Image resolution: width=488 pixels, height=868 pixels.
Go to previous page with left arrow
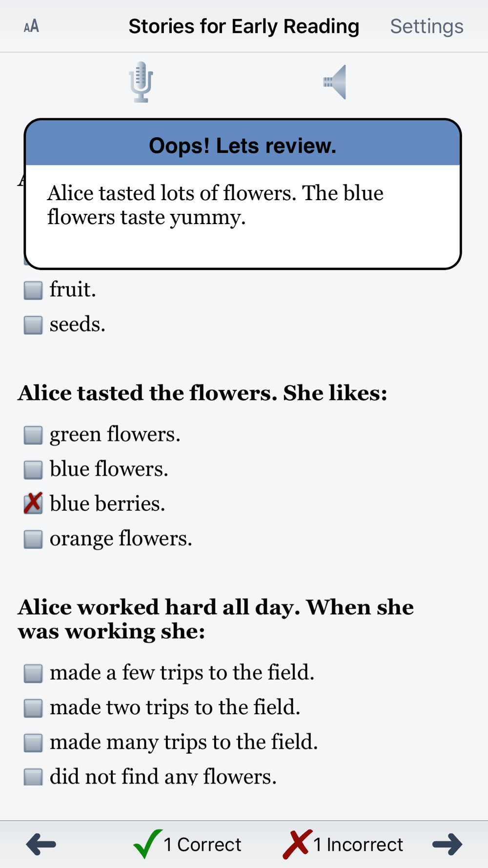coord(41,844)
